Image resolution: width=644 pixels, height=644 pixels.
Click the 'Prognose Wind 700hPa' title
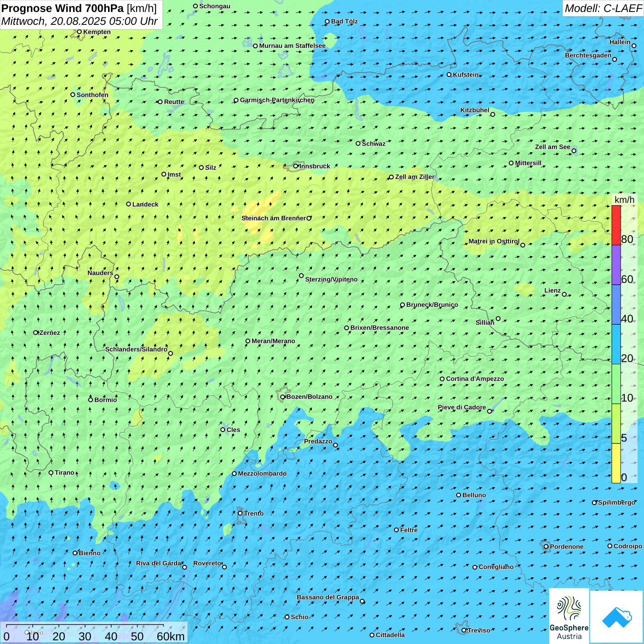coord(63,8)
